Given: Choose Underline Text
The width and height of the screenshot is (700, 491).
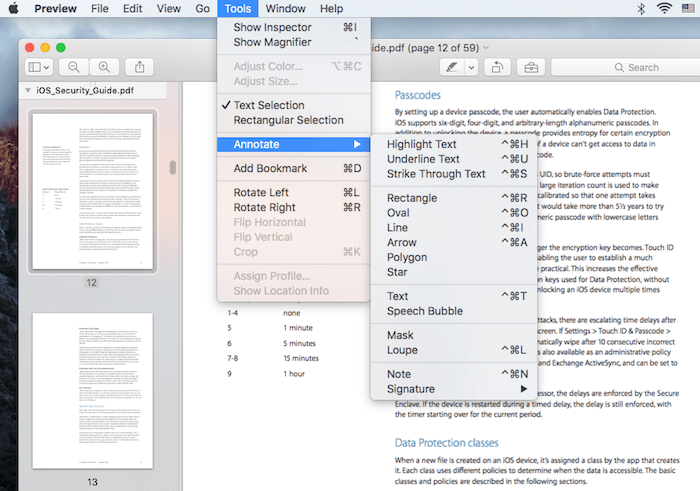Looking at the screenshot, I should pos(454,159).
